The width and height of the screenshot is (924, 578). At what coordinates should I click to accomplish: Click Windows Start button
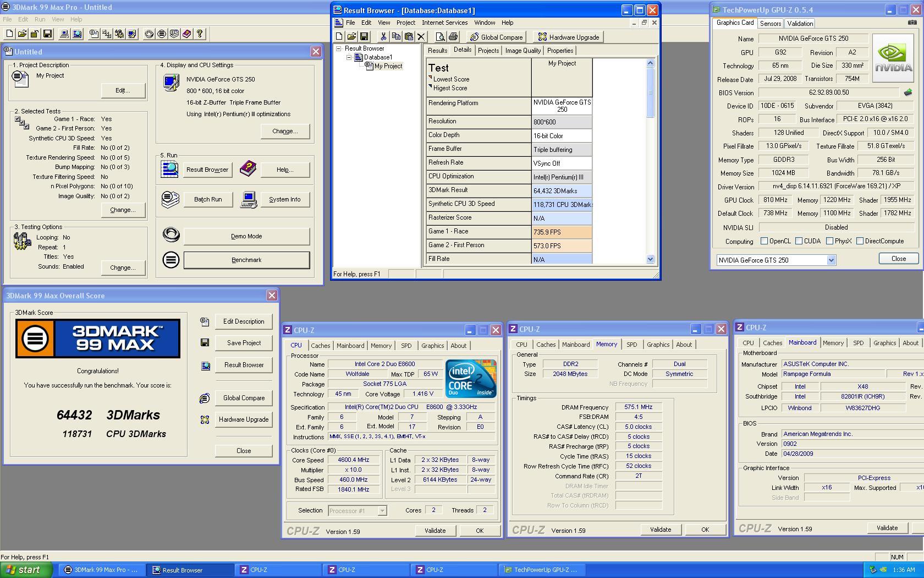click(25, 570)
